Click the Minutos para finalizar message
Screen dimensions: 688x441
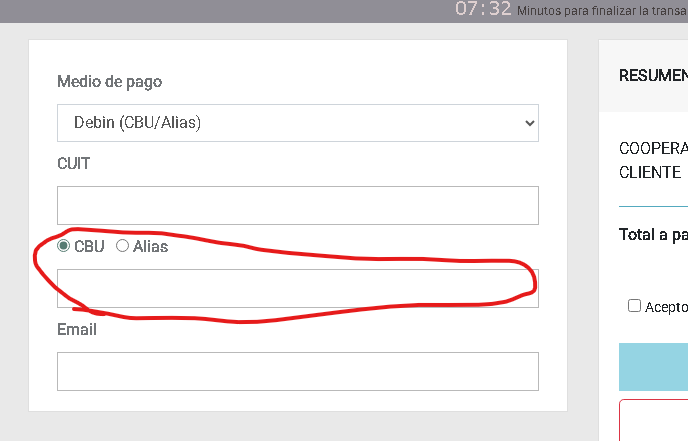(x=602, y=12)
